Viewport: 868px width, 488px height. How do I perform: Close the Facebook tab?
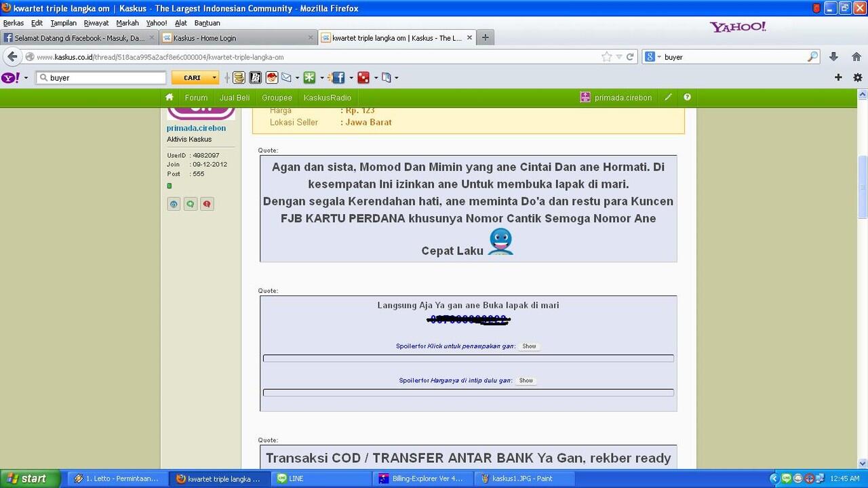point(152,38)
